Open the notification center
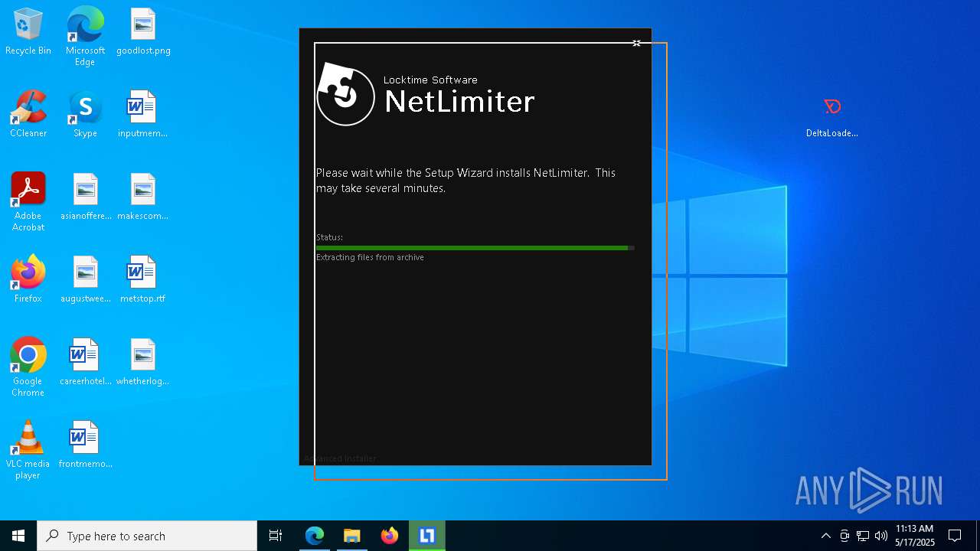This screenshot has height=551, width=980. click(x=955, y=536)
